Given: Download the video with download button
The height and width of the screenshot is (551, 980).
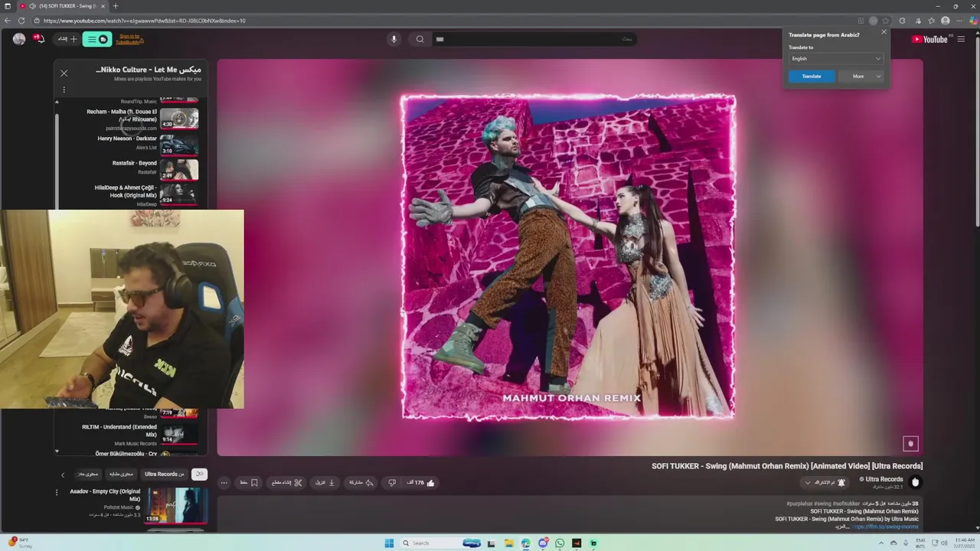Looking at the screenshot, I should coord(325,483).
